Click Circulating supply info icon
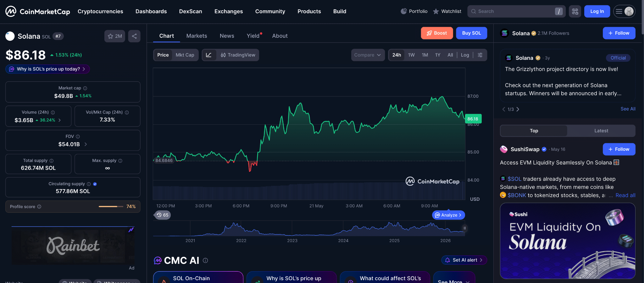Viewport: 644px width, 283px height. coord(89,184)
